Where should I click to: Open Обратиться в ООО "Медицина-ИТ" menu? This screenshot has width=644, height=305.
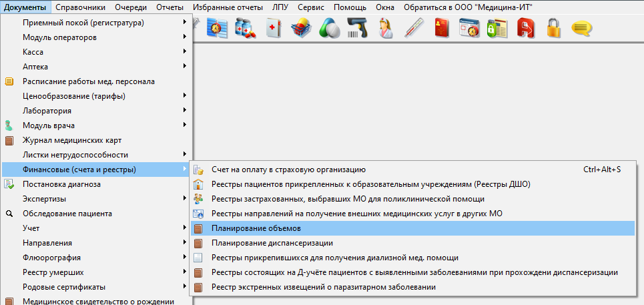[468, 7]
